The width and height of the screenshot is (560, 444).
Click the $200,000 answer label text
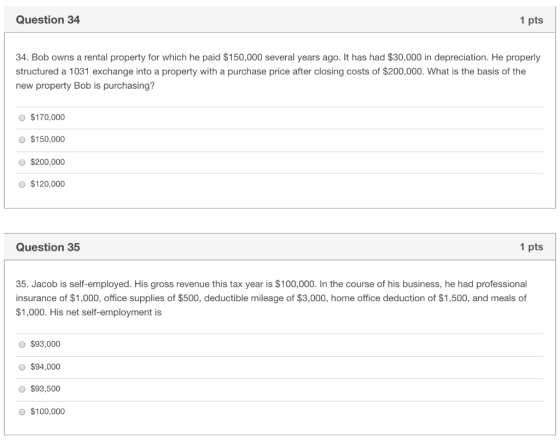pos(48,162)
